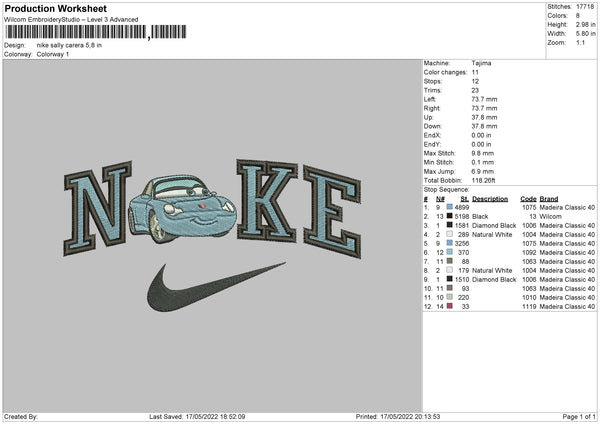600x424 pixels.
Task: Pick the light blue swatch code 1092
Action: pyautogui.click(x=450, y=252)
